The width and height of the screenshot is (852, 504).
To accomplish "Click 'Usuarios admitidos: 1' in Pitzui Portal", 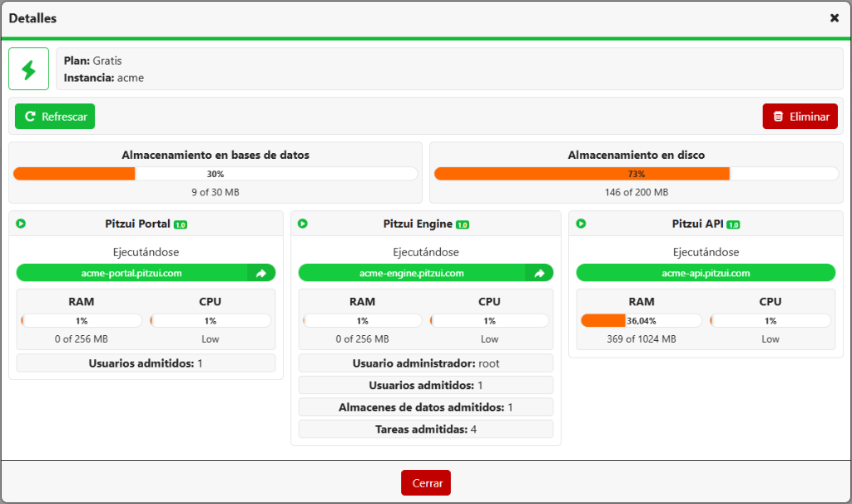I will click(x=146, y=363).
